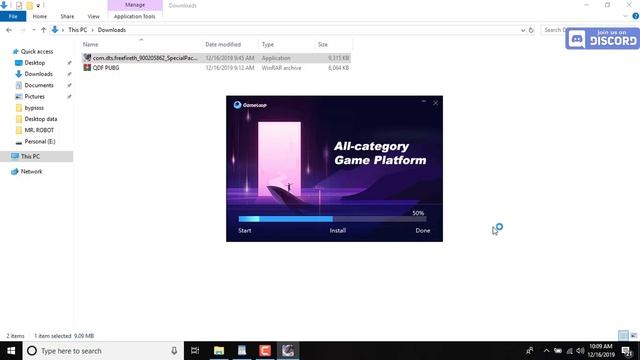Open the Gameloop taskbar icon

(x=288, y=351)
